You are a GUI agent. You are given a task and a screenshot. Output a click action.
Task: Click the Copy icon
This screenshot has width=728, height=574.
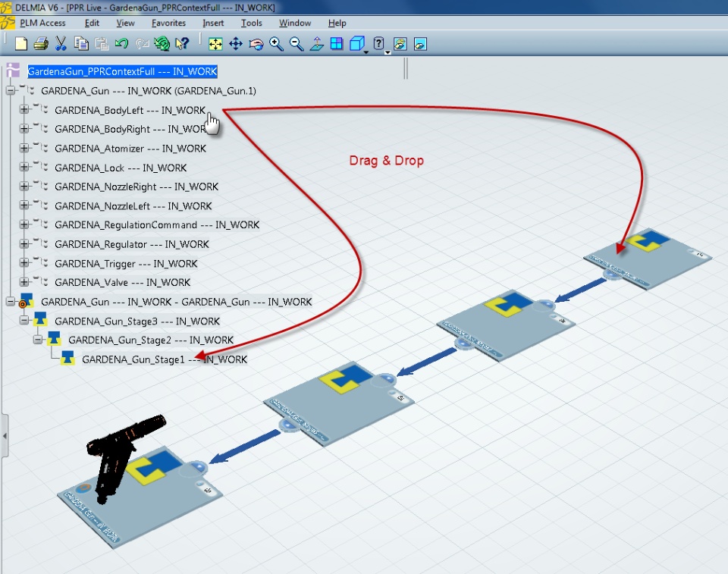81,44
